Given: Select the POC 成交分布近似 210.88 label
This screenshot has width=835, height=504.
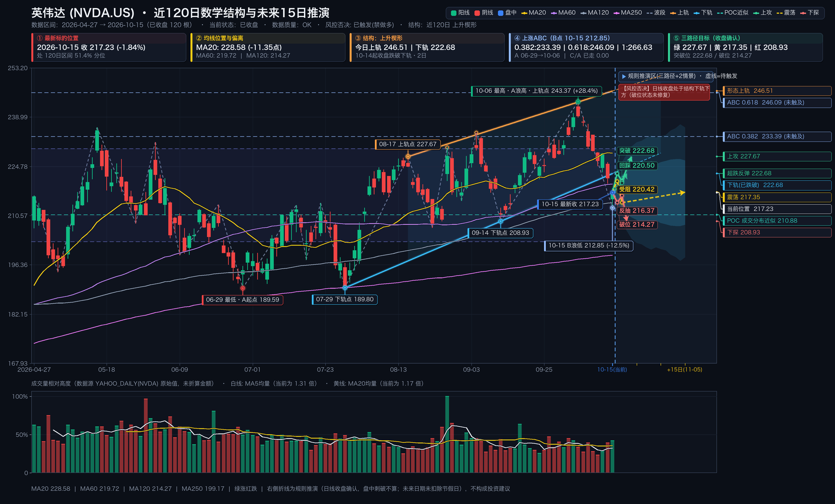Looking at the screenshot, I should click(x=777, y=221).
